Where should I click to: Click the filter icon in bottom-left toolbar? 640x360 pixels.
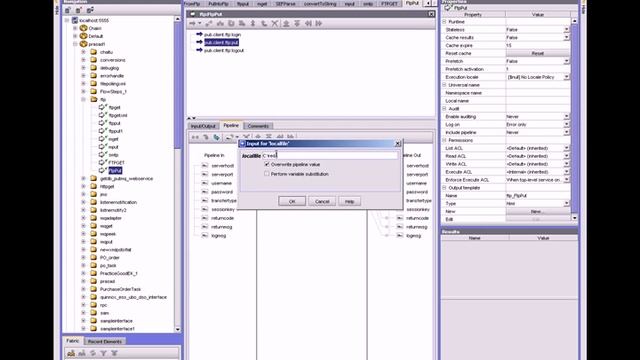104,353
